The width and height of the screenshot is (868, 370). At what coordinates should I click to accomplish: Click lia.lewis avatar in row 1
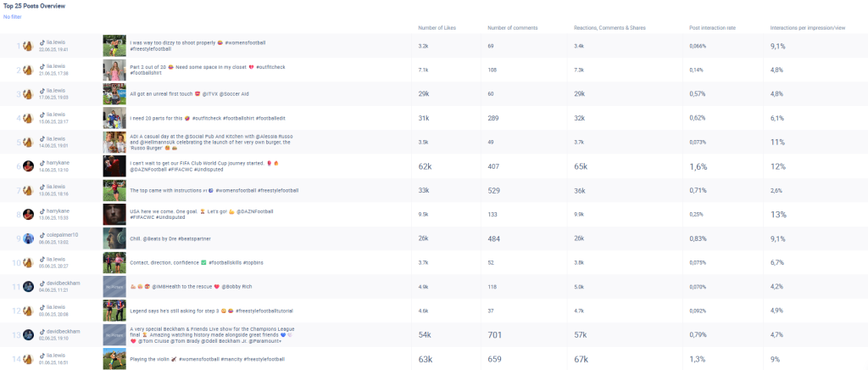coord(28,45)
